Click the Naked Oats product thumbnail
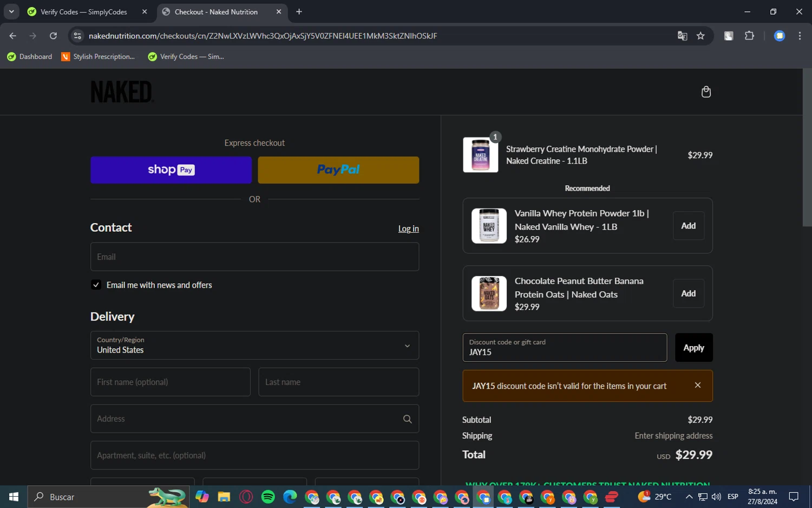The height and width of the screenshot is (508, 812). pyautogui.click(x=489, y=294)
